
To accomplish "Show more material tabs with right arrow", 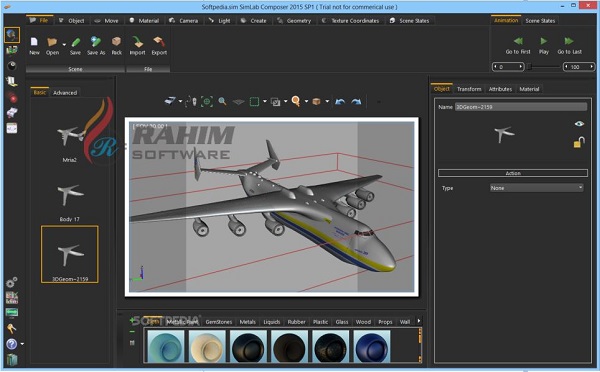I will tap(419, 321).
